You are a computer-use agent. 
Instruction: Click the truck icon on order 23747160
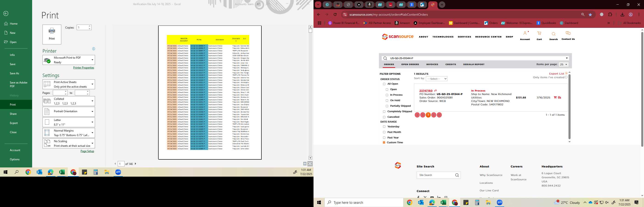[x=560, y=98]
